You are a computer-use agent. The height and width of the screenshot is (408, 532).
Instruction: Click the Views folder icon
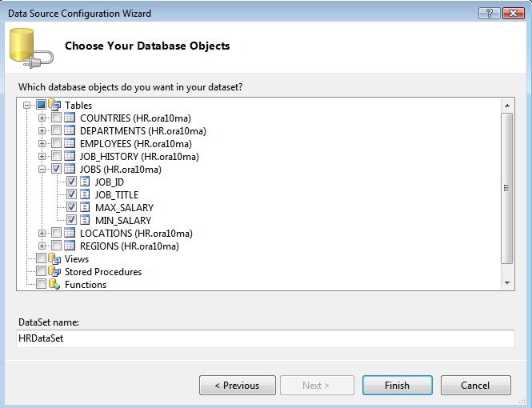coord(54,259)
